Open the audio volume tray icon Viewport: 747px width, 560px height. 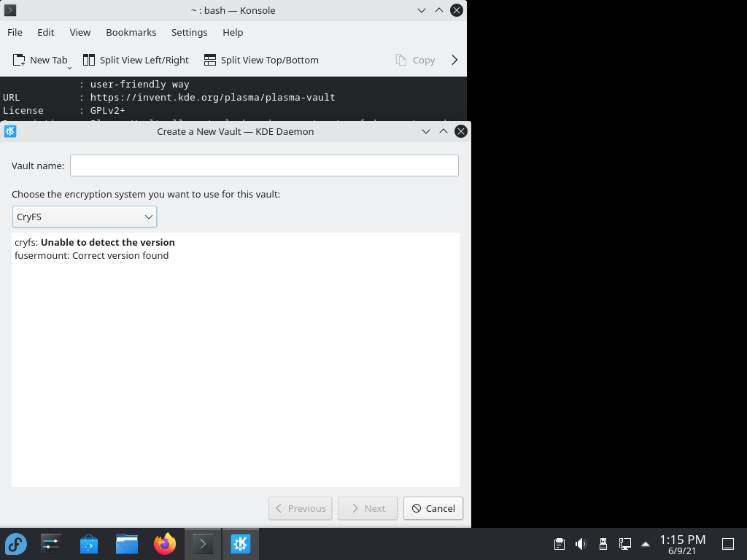click(581, 544)
